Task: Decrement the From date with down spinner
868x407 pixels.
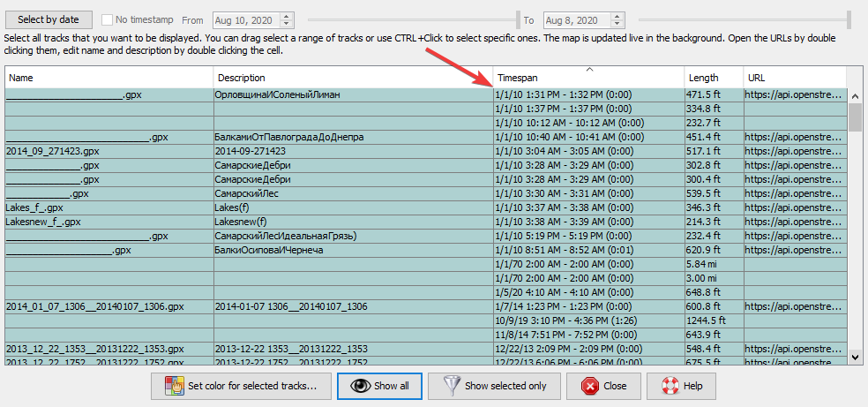Action: coord(288,24)
